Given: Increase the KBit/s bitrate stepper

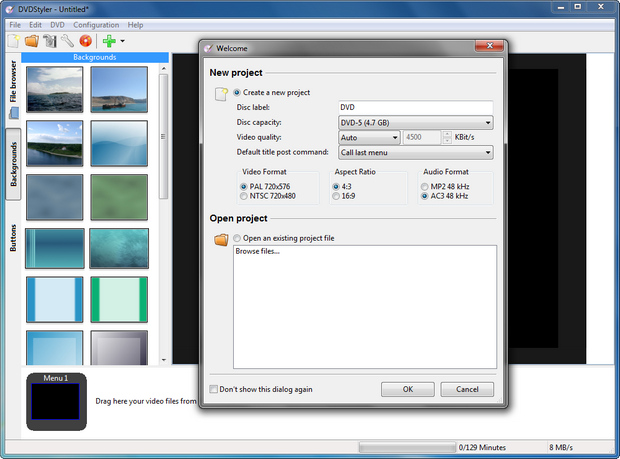Looking at the screenshot, I should pyautogui.click(x=447, y=134).
